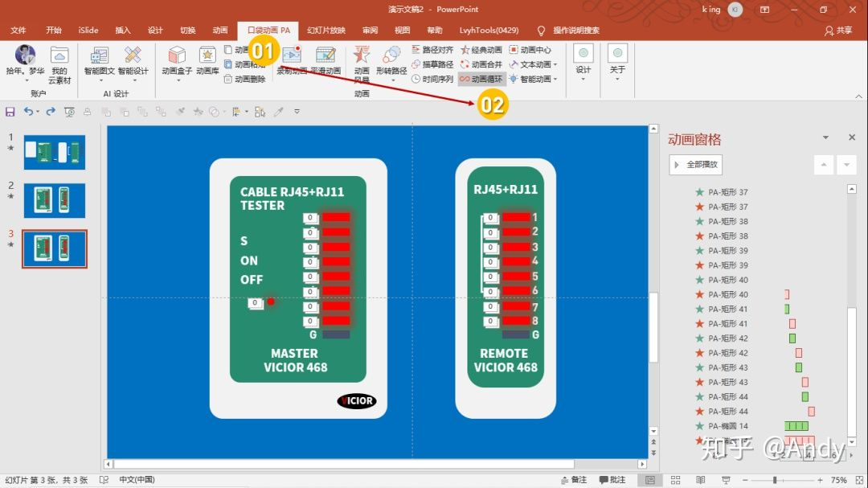Start Slide Show from status bar
This screenshot has width=868, height=488.
pyautogui.click(x=726, y=480)
